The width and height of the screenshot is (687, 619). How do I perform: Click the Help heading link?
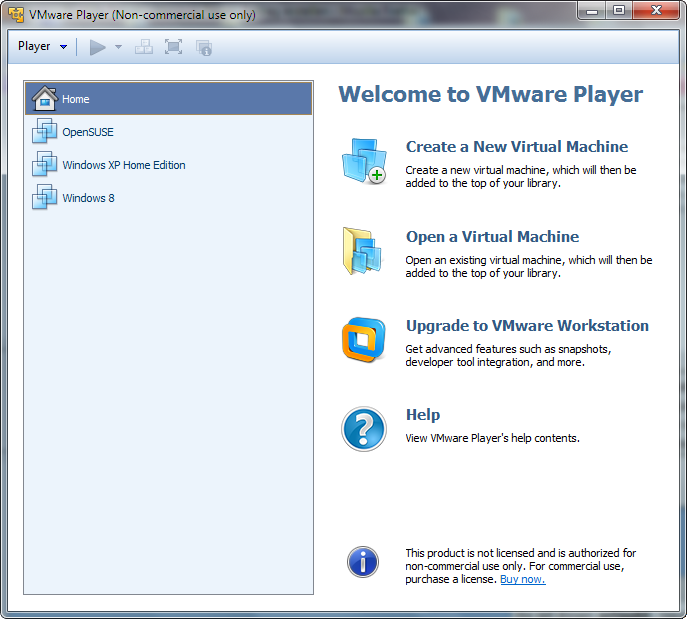point(423,414)
